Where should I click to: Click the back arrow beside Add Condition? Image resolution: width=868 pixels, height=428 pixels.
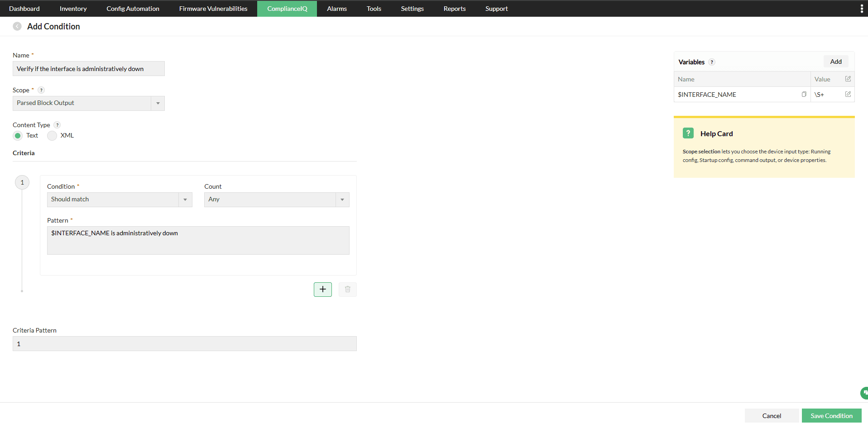tap(17, 26)
